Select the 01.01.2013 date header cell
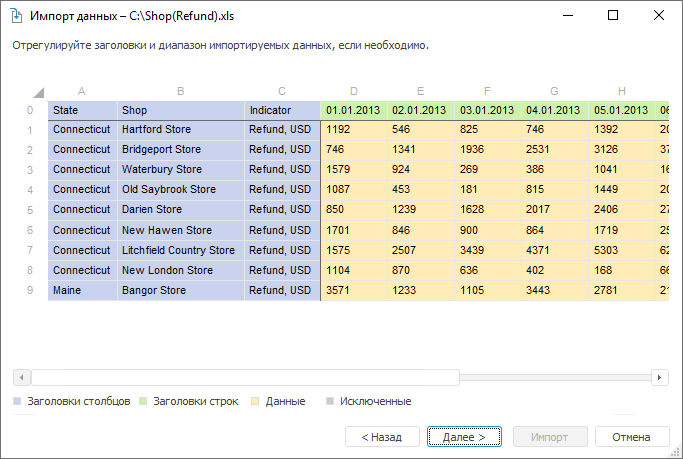Viewport: 683px width, 459px height. click(x=354, y=110)
